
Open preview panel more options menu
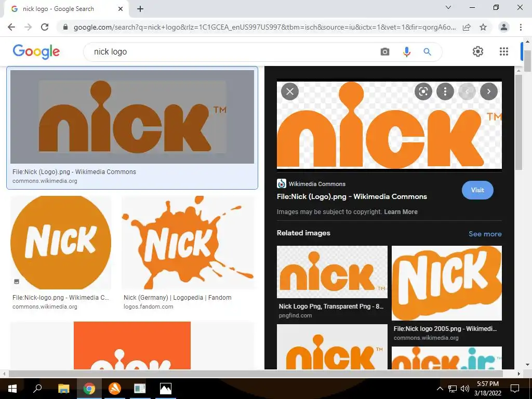(445, 91)
